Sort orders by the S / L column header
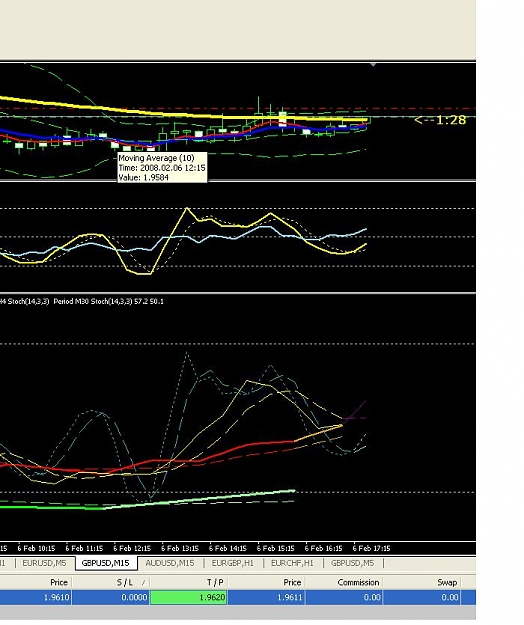The image size is (524, 625). point(110,582)
